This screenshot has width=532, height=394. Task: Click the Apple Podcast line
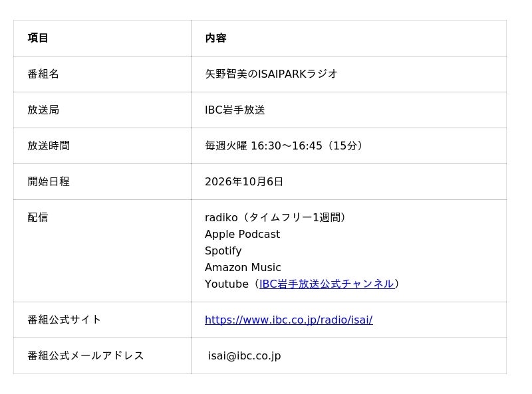242,234
